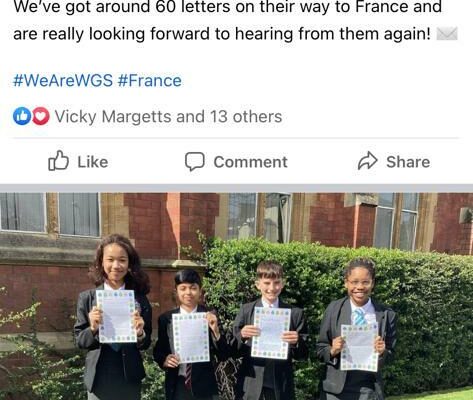Open the photo of students holding letters
Image resolution: width=473 pixels, height=400 pixels.
(x=236, y=296)
